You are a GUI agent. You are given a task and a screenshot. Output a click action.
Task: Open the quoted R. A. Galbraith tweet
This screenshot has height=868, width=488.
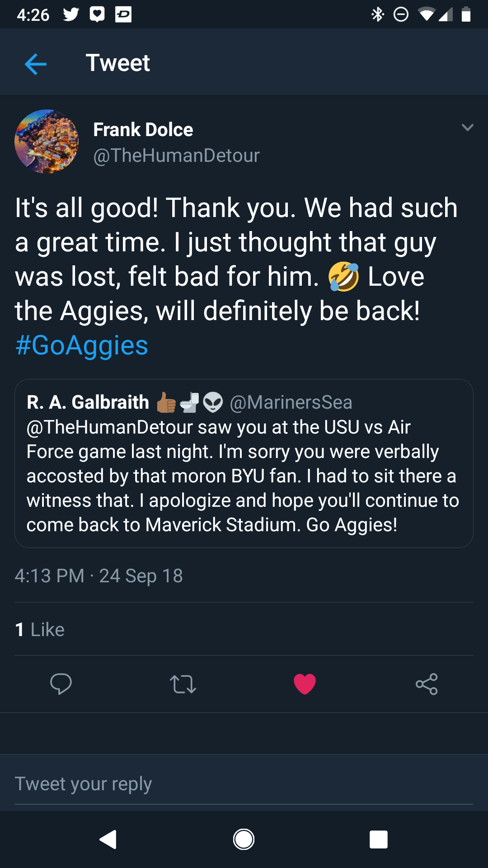point(244,463)
